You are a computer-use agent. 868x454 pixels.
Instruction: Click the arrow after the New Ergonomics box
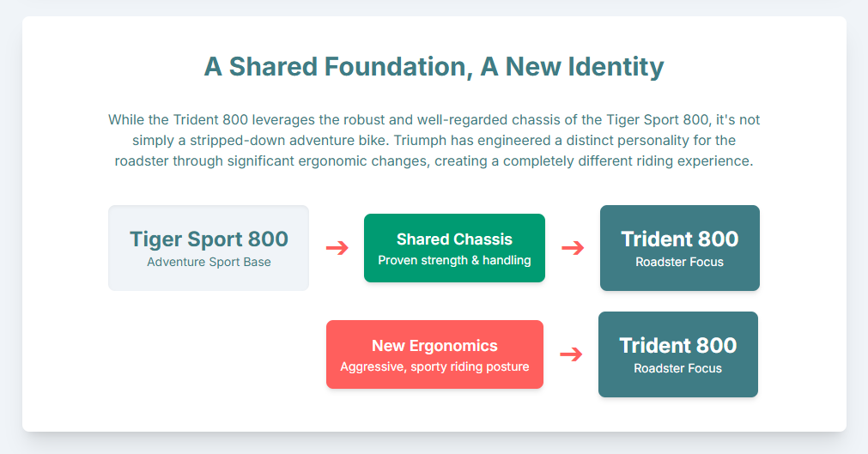point(571,354)
